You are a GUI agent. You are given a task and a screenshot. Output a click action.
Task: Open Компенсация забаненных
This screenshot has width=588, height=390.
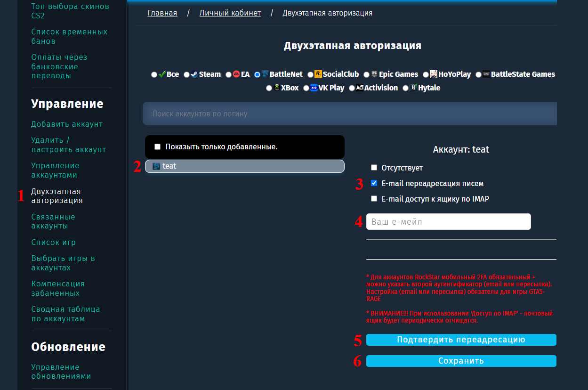point(58,288)
